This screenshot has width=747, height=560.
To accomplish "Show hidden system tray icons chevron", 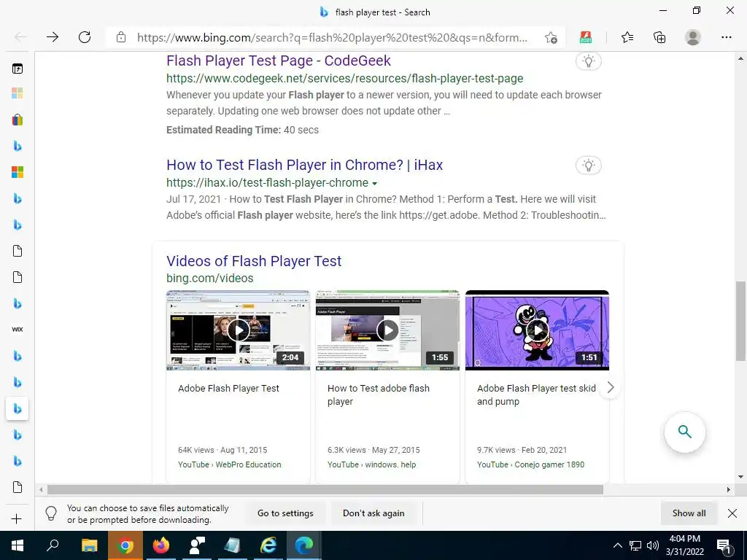I will coord(617,545).
